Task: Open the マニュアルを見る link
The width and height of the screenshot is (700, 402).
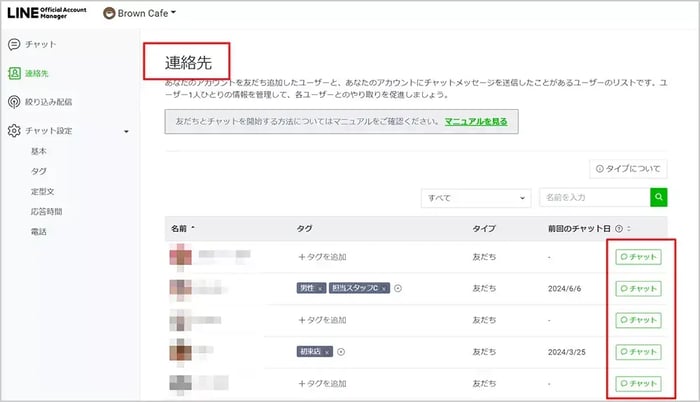Action: [476, 121]
